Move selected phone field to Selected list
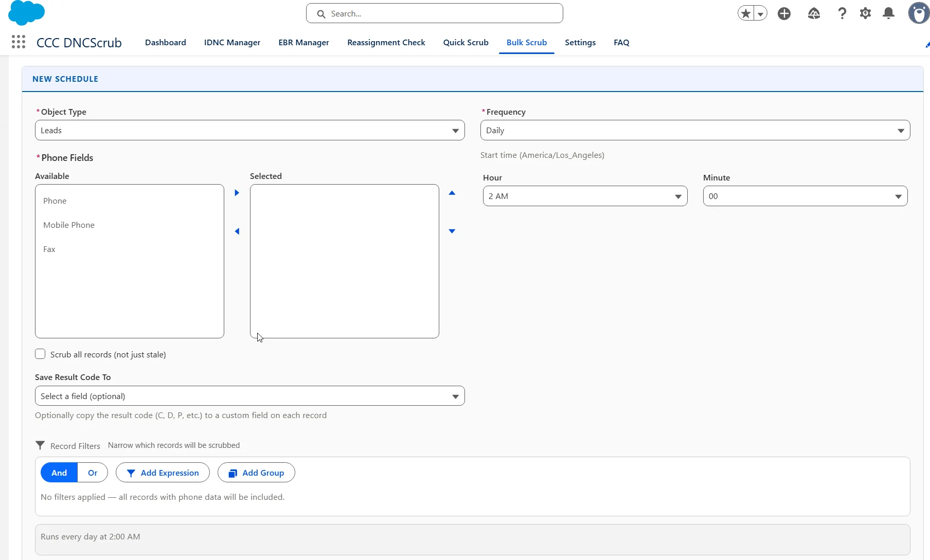930x560 pixels. coord(237,193)
